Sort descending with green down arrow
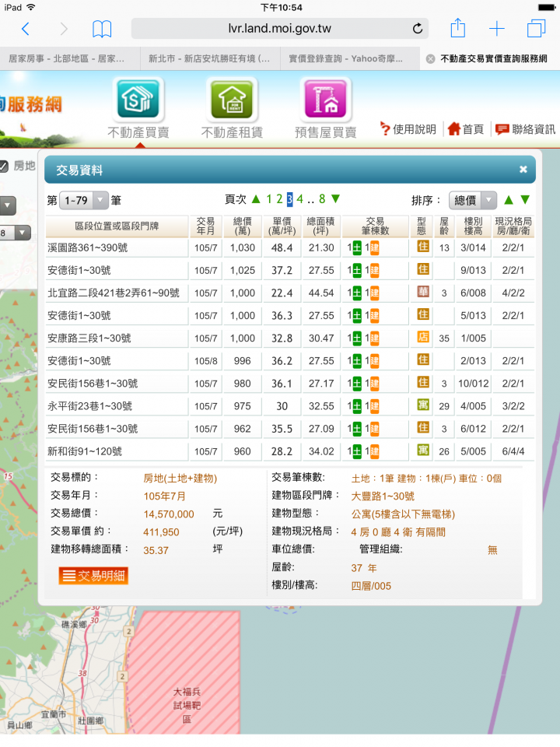Screen dimensions: 560x747 (x=525, y=200)
